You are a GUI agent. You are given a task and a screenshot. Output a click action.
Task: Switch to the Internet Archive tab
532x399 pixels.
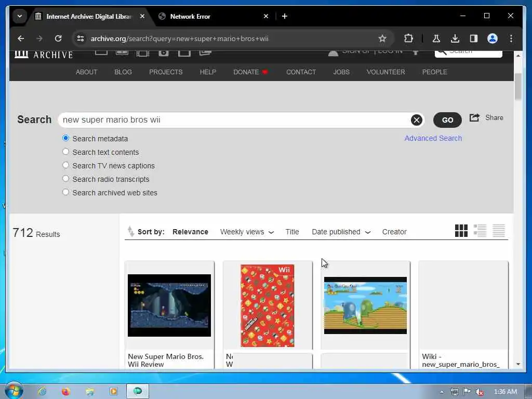pyautogui.click(x=89, y=16)
